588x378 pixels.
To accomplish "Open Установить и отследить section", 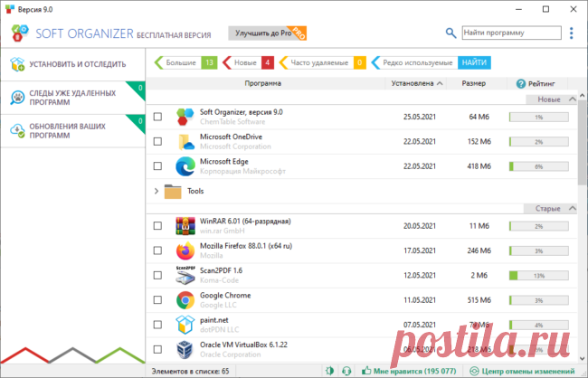I will click(x=73, y=64).
